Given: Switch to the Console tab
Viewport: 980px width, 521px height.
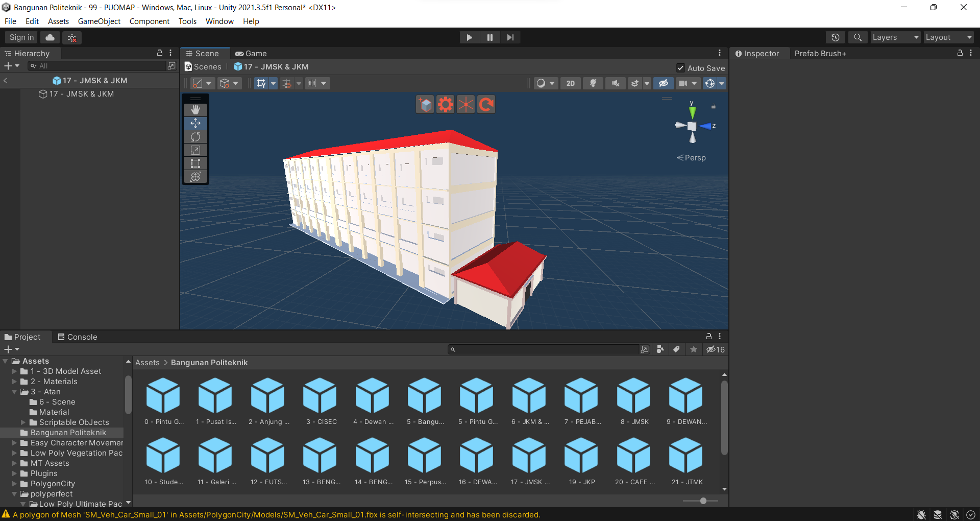Looking at the screenshot, I should coord(77,337).
